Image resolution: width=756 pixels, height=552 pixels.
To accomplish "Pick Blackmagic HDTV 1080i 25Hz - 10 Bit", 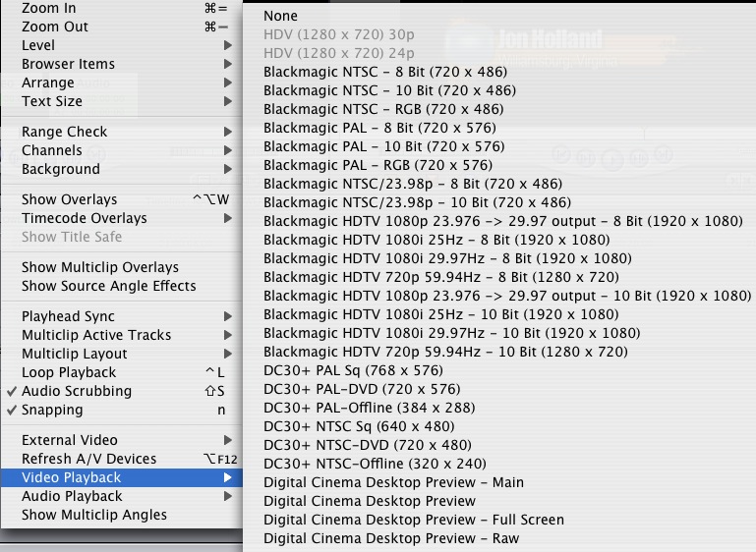I will click(x=499, y=314).
